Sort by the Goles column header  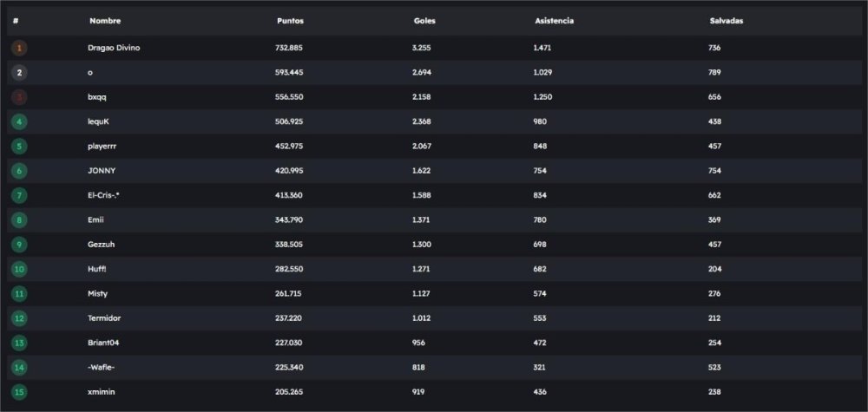(424, 20)
